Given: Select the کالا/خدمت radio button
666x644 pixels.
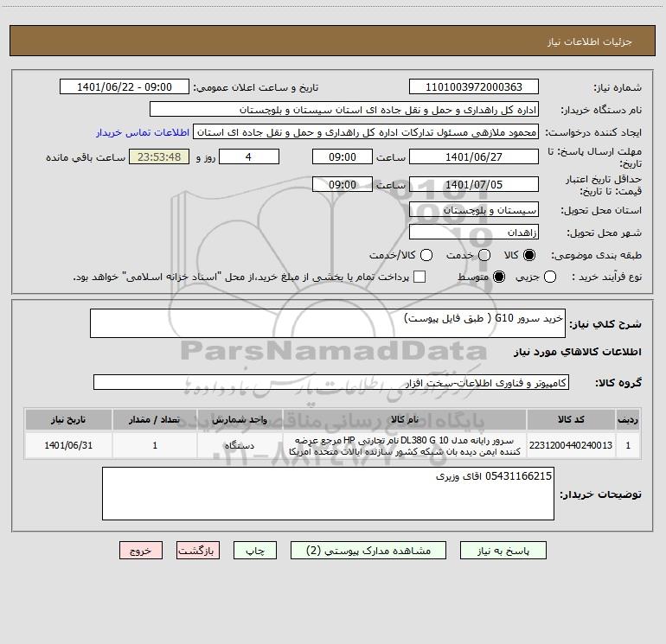Looking at the screenshot, I should pyautogui.click(x=426, y=255).
